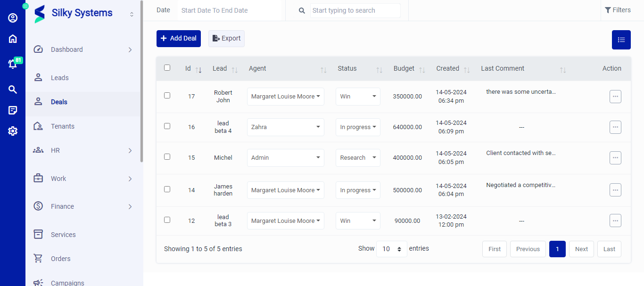Select Tenants in the sidebar menu
The image size is (644, 286).
(62, 126)
